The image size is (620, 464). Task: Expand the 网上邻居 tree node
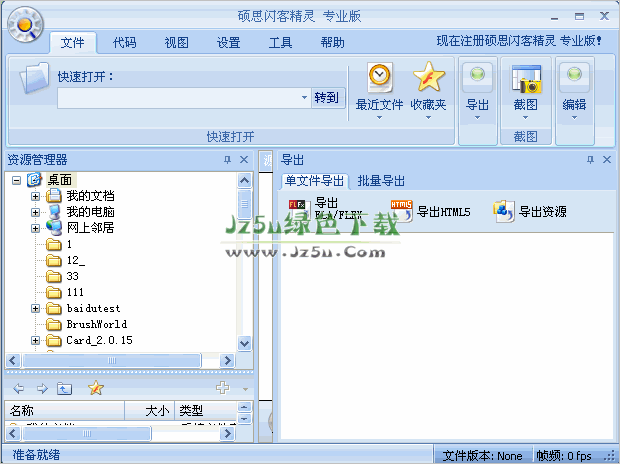coord(35,228)
